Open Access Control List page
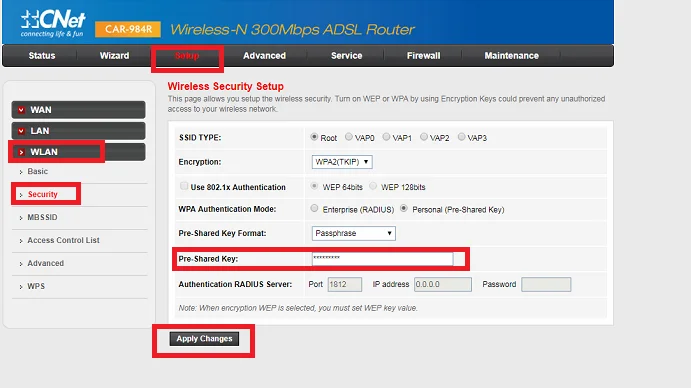The height and width of the screenshot is (388, 691). [x=63, y=240]
